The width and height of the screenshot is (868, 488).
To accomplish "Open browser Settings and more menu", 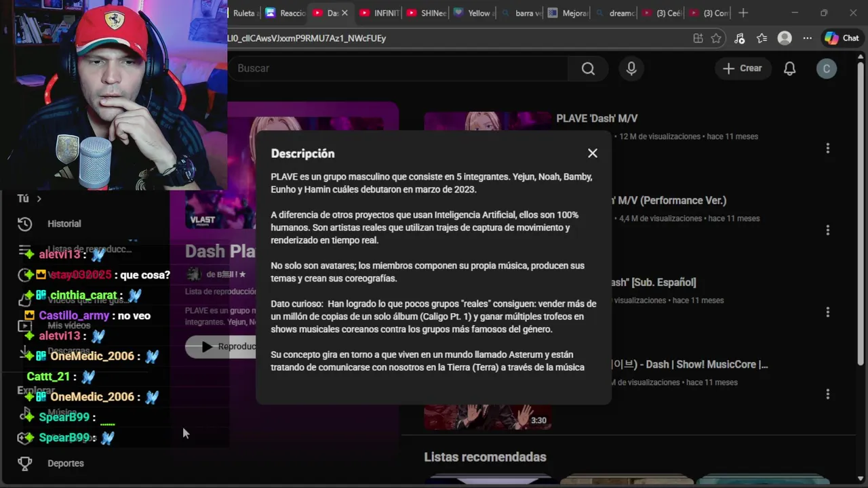I will tap(807, 39).
